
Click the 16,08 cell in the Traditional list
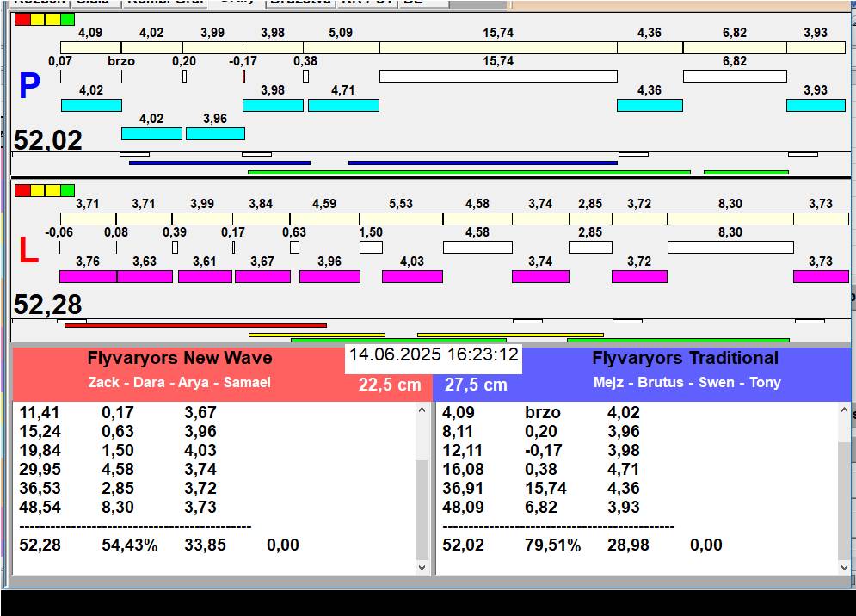(463, 469)
